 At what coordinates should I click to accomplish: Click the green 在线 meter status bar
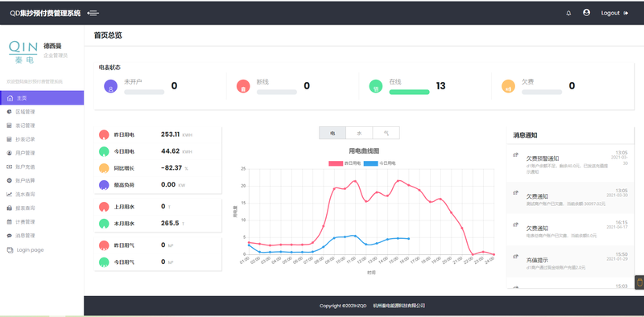click(409, 92)
